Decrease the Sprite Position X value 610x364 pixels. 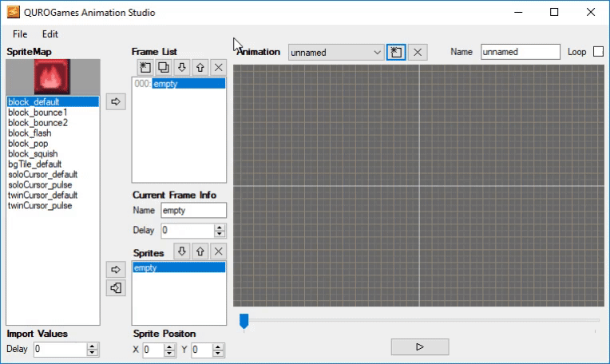point(169,354)
